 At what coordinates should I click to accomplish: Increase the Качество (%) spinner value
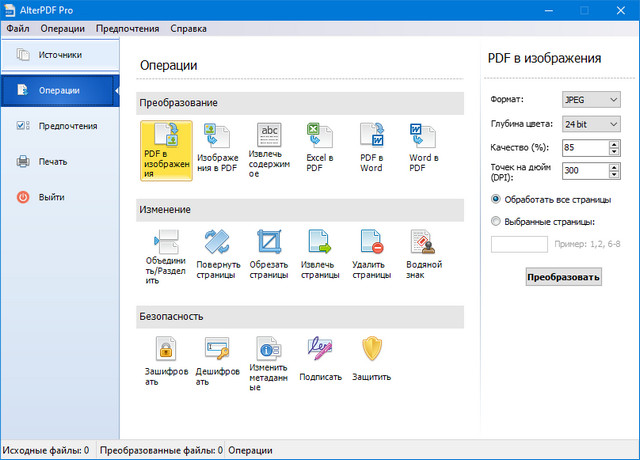614,144
